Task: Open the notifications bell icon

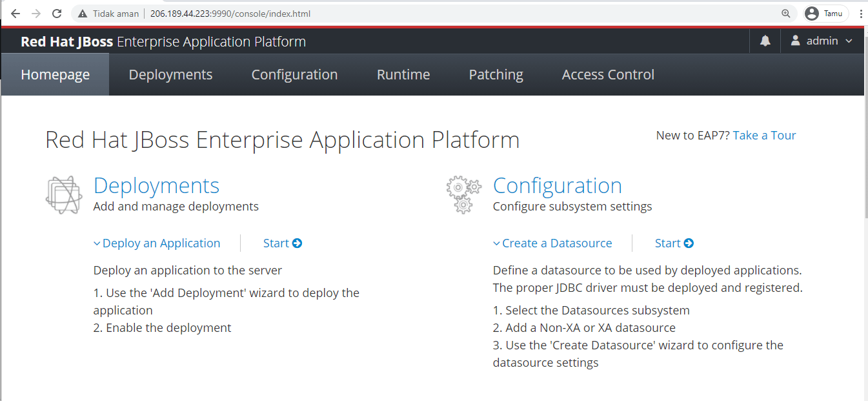Action: [765, 41]
